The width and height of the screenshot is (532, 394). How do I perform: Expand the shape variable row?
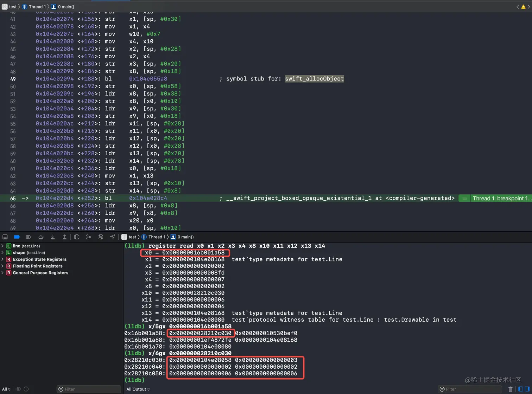click(x=2, y=253)
